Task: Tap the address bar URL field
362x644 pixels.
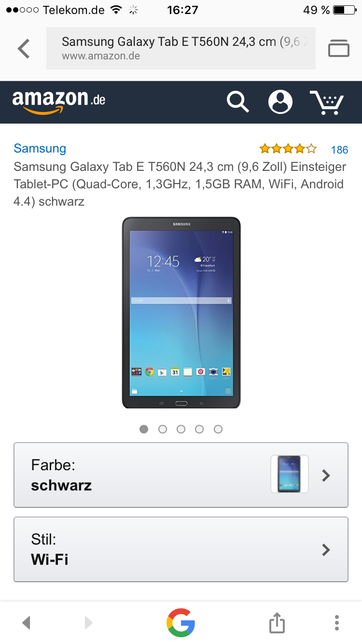Action: click(181, 48)
